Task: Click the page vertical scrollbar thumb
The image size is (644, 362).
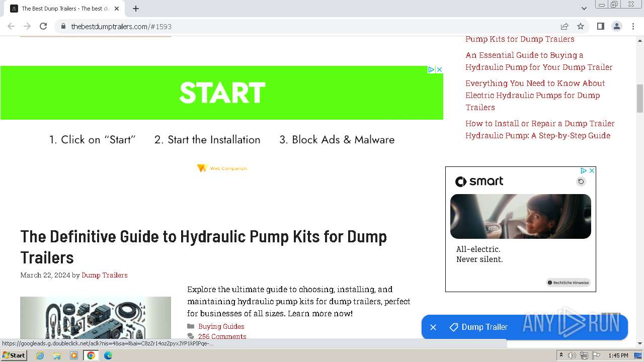Action: (640, 99)
